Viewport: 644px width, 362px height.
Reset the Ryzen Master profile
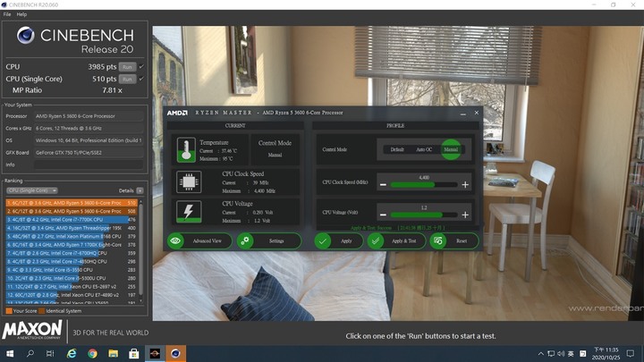(454, 241)
